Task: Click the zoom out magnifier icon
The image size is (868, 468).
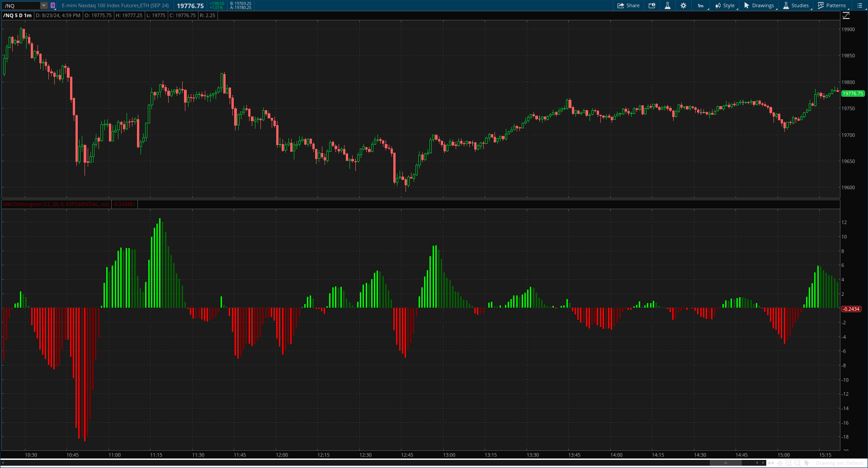Action: coord(798,463)
